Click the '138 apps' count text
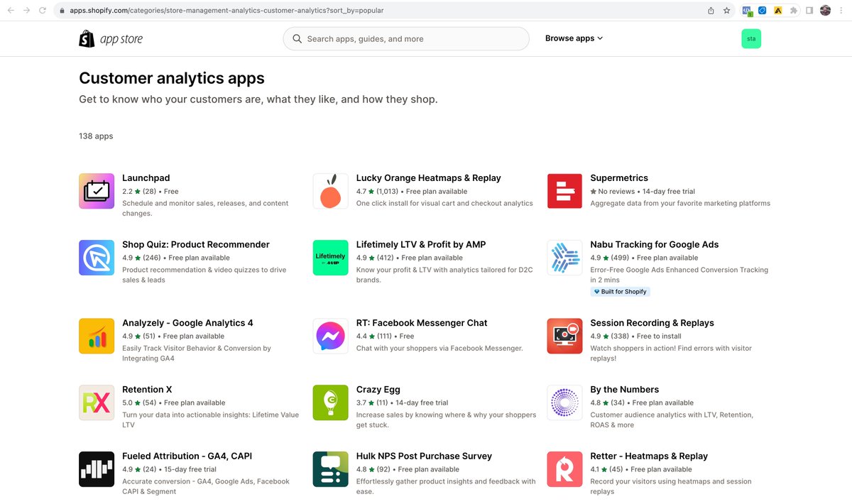The height and width of the screenshot is (504, 852). coord(96,136)
